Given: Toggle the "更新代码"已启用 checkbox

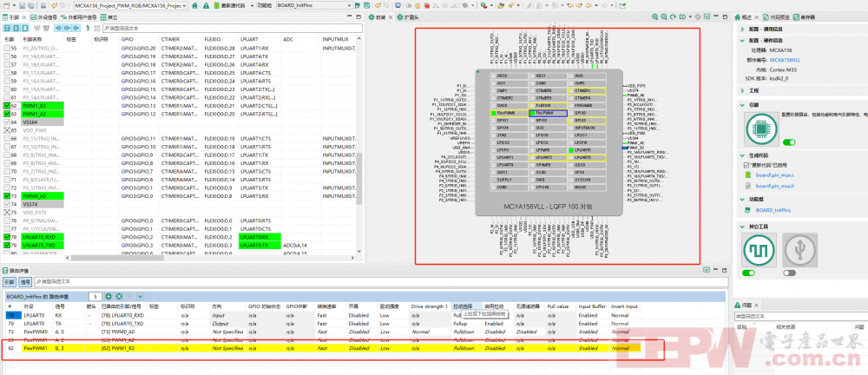Looking at the screenshot, I should tap(746, 165).
